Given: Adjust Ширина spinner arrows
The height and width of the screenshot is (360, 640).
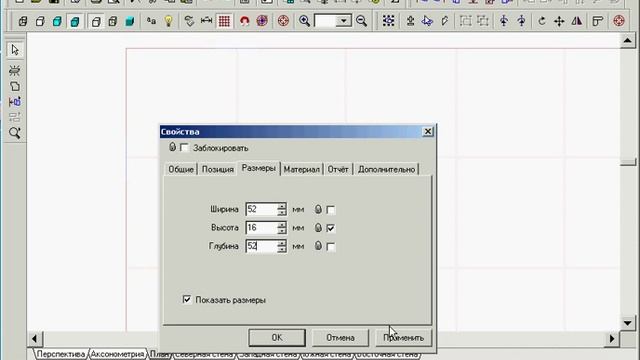Looking at the screenshot, I should (282, 209).
